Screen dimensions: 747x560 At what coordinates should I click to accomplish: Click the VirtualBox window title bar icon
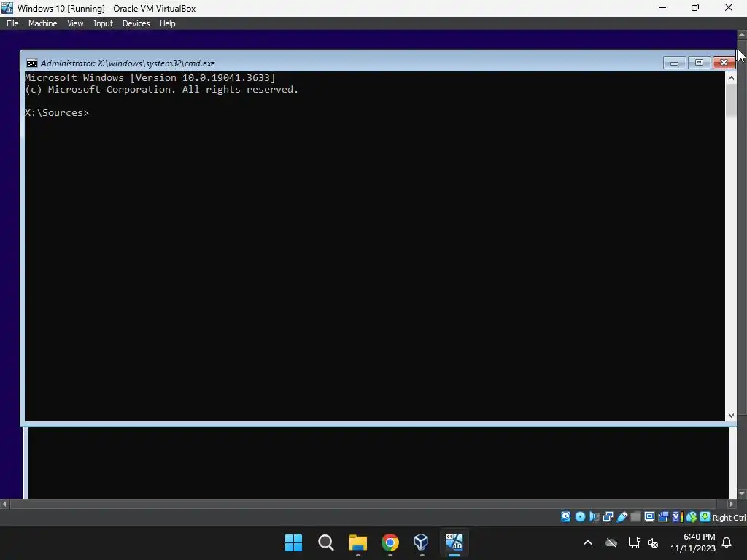[7, 8]
